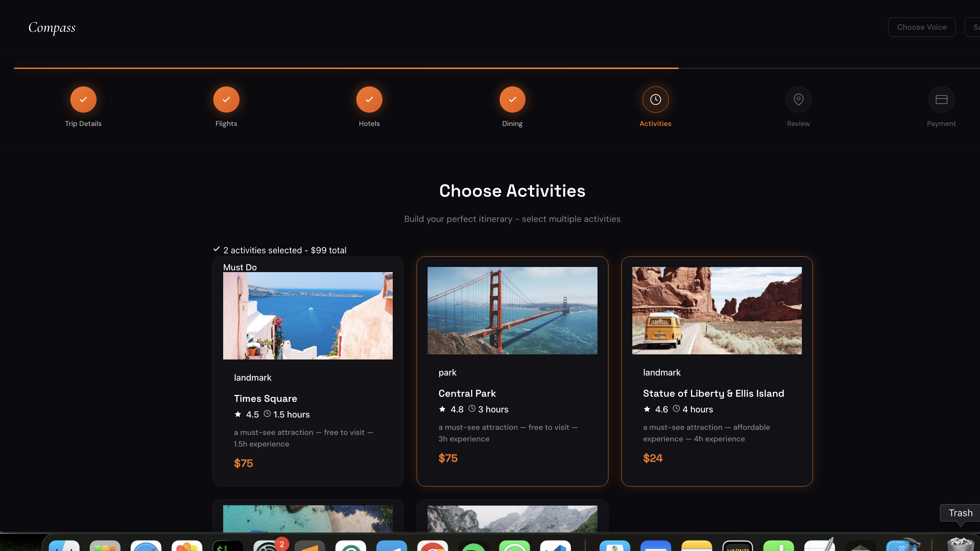The image size is (980, 551).
Task: Go back to the Flights step icon
Action: pos(226,99)
